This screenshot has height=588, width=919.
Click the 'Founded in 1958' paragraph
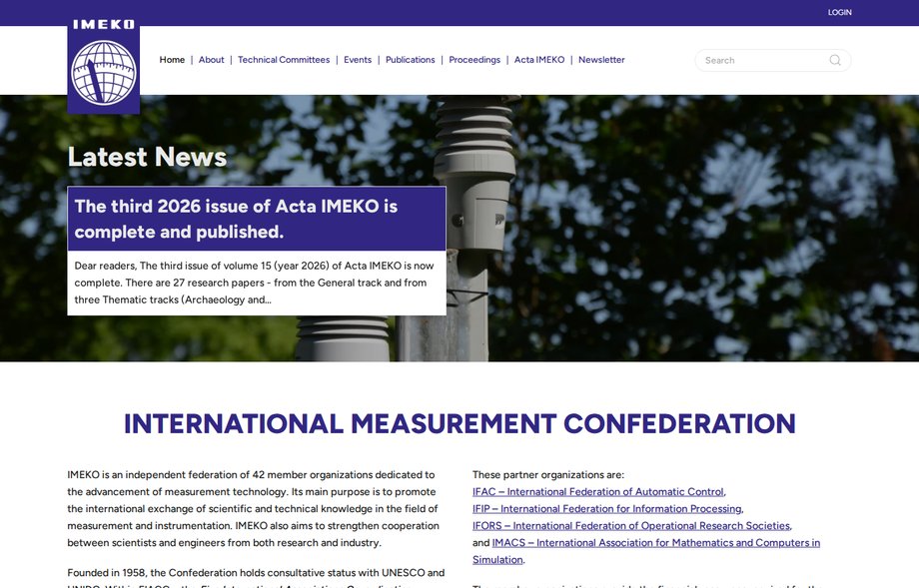(x=256, y=579)
